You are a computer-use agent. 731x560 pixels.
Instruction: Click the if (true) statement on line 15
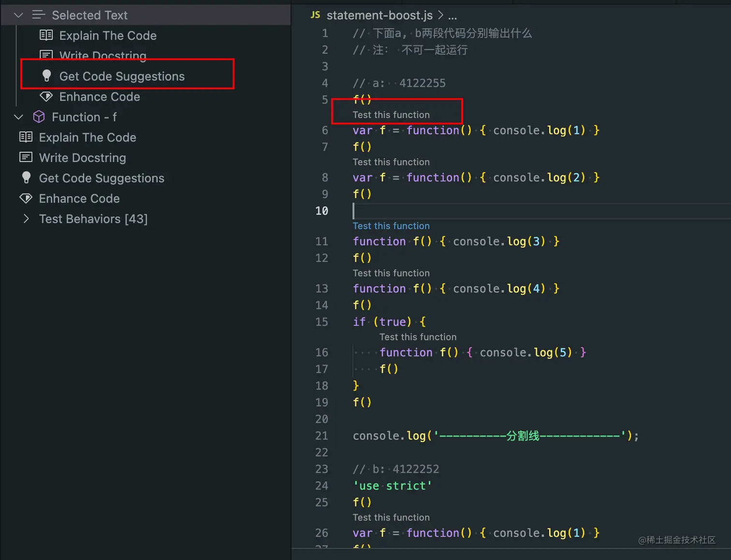(x=389, y=322)
